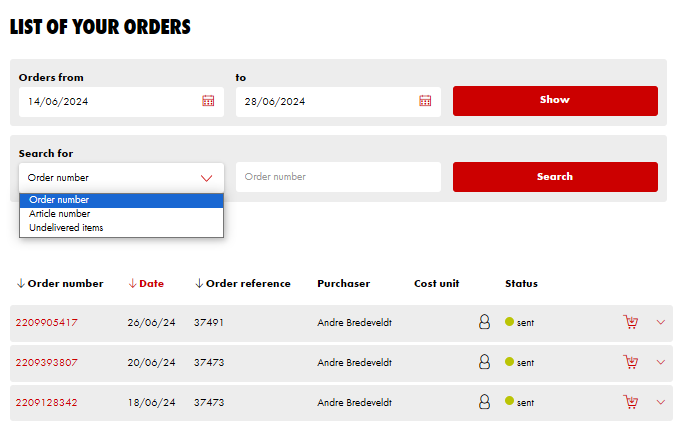The image size is (685, 425).
Task: Choose 'Article number' from the dropdown list
Action: (60, 213)
